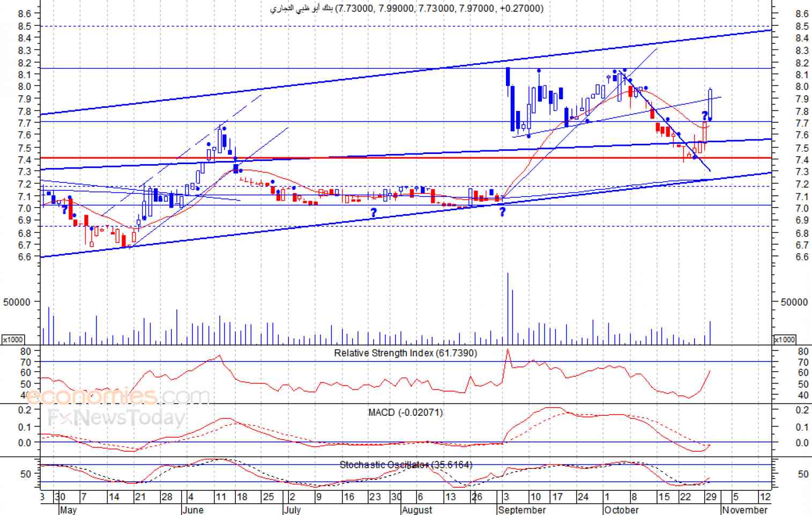Select the tallest volume bar in early September
This screenshot has width=812, height=515.
pyautogui.click(x=508, y=308)
